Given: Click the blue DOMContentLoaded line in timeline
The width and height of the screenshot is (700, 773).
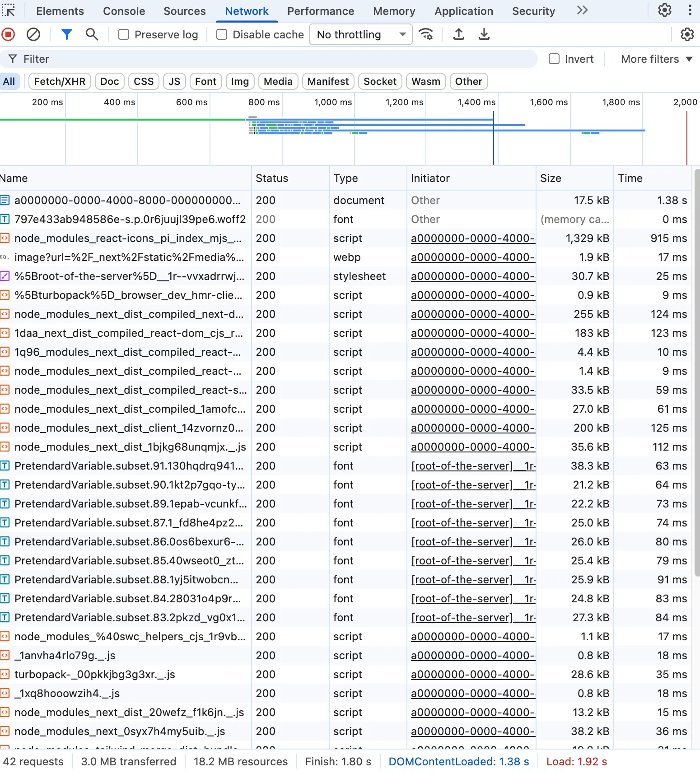Looking at the screenshot, I should point(494,138).
